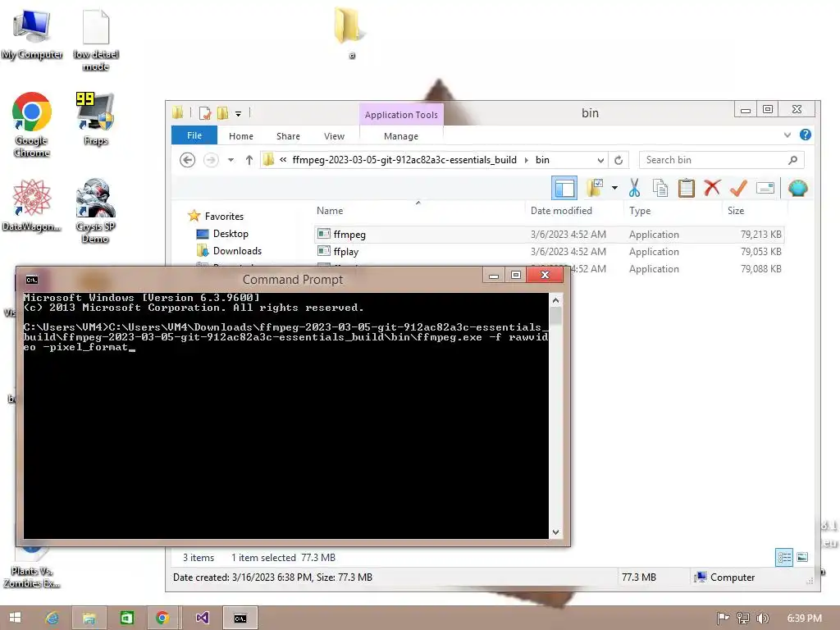The width and height of the screenshot is (840, 630).
Task: Sort files by Date modified column
Action: 561,211
